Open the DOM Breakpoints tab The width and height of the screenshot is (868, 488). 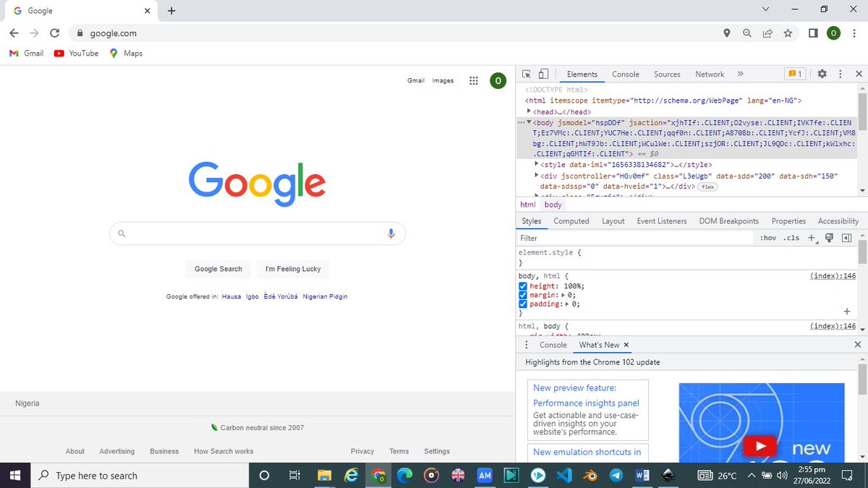[x=729, y=221]
